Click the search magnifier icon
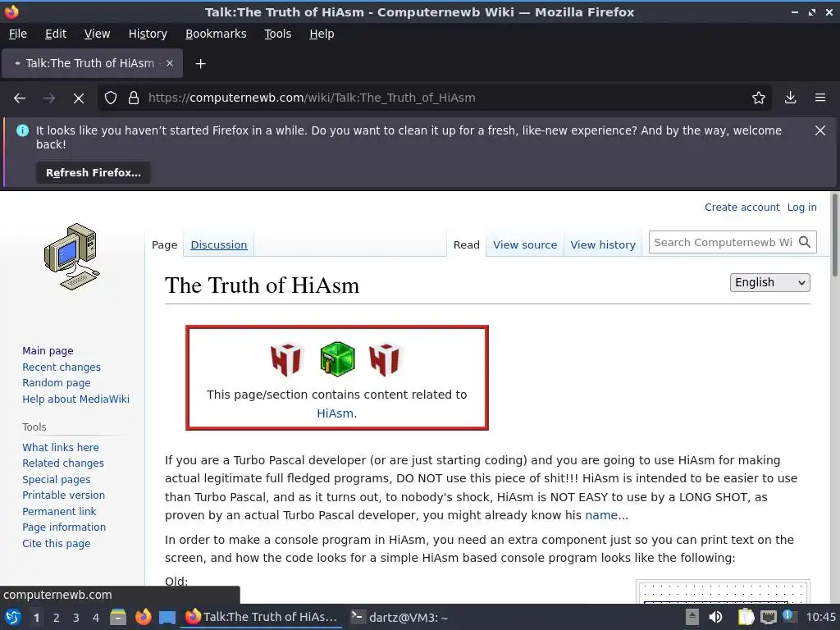840x630 pixels. (x=805, y=242)
